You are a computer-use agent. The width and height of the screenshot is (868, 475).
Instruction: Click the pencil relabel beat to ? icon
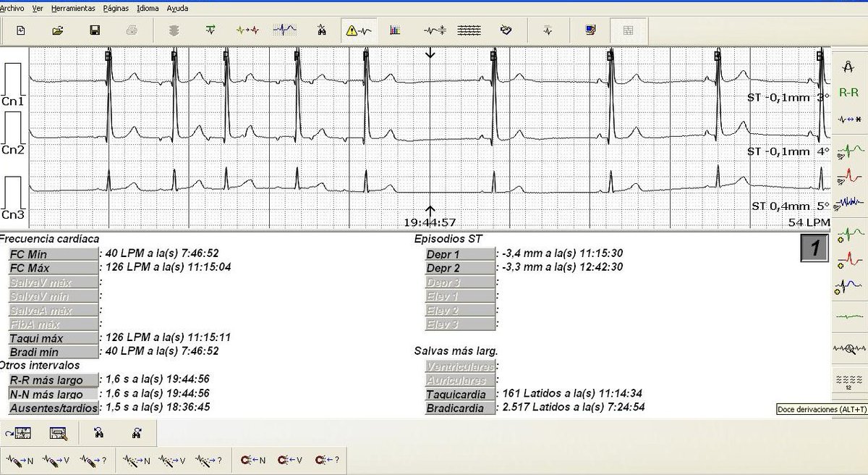[x=94, y=459]
